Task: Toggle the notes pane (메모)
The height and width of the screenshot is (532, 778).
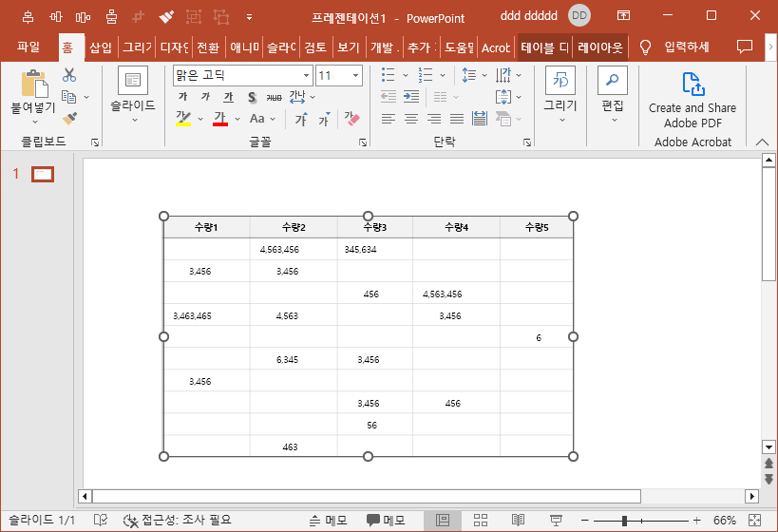Action: click(329, 520)
